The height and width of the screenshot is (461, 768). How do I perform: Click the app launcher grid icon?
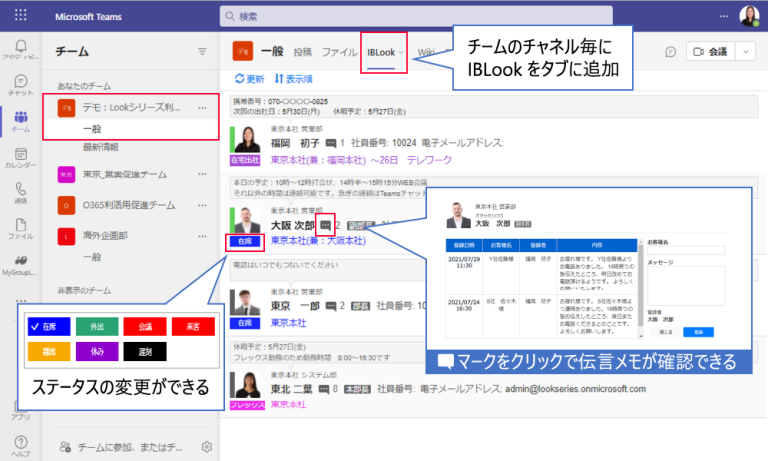pyautogui.click(x=21, y=16)
